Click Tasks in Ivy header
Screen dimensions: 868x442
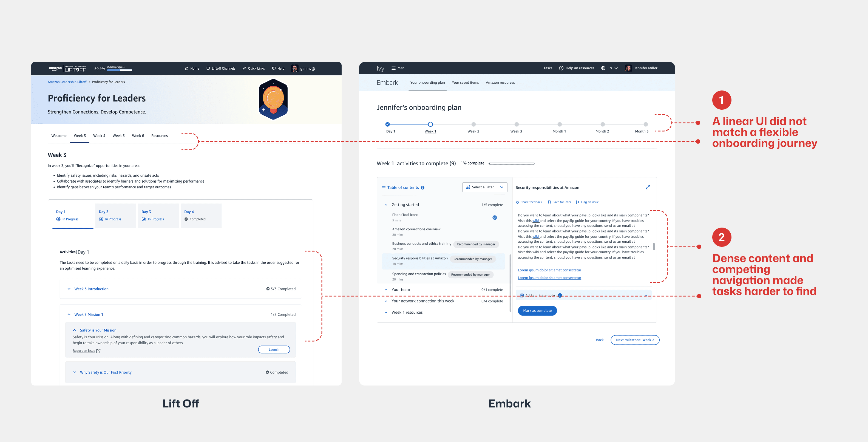click(548, 68)
